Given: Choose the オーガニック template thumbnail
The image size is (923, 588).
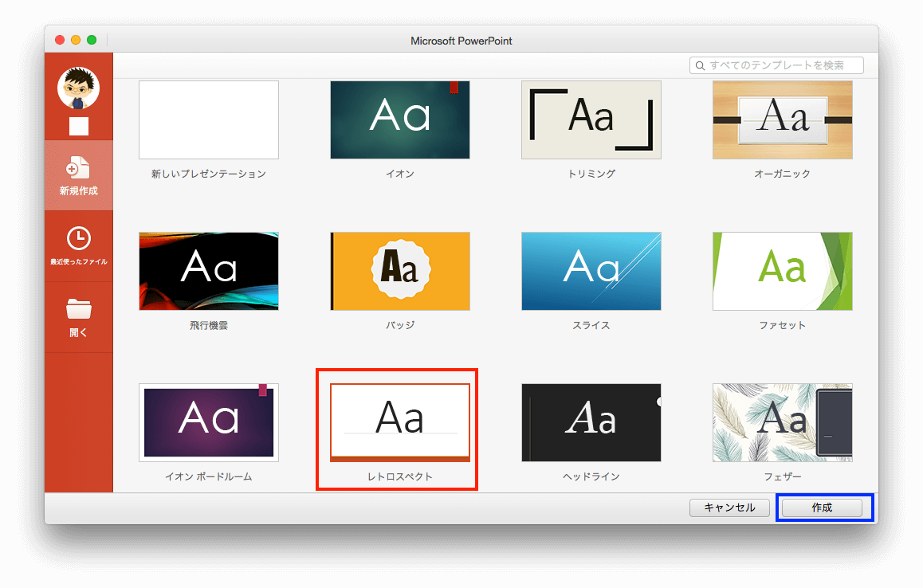Looking at the screenshot, I should click(x=782, y=120).
